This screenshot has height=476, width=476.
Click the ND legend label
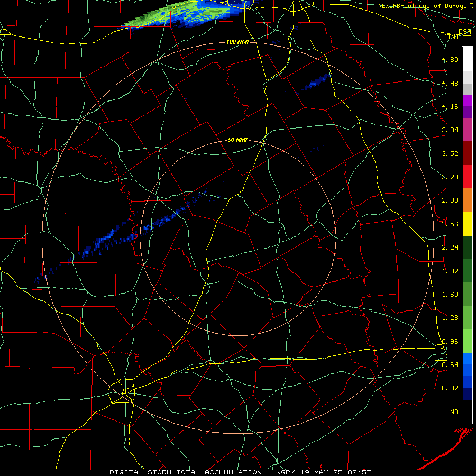(x=454, y=412)
